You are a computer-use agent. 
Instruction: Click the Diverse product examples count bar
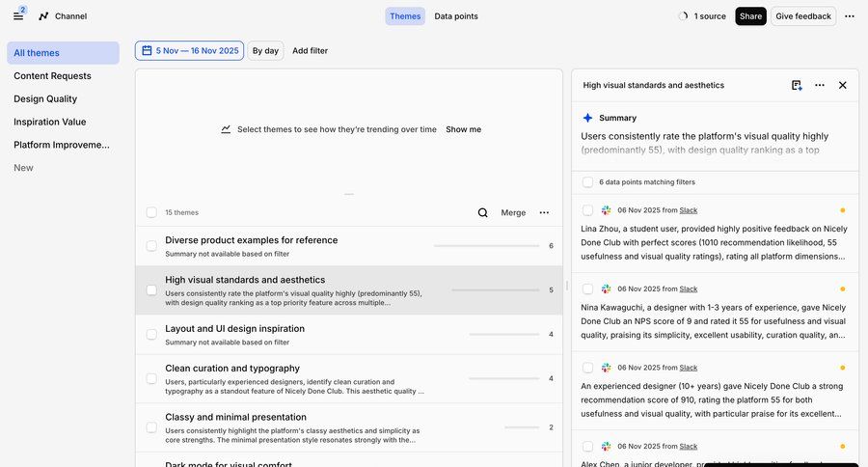click(x=487, y=245)
